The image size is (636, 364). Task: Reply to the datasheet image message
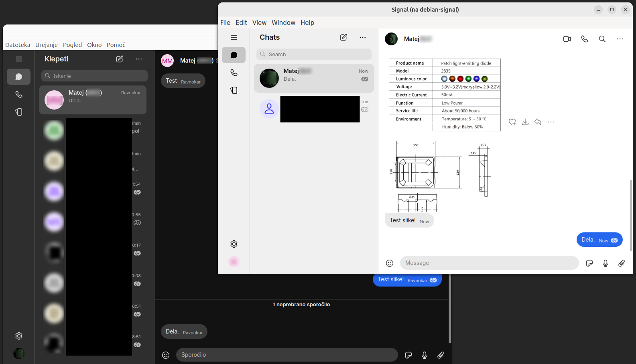538,122
